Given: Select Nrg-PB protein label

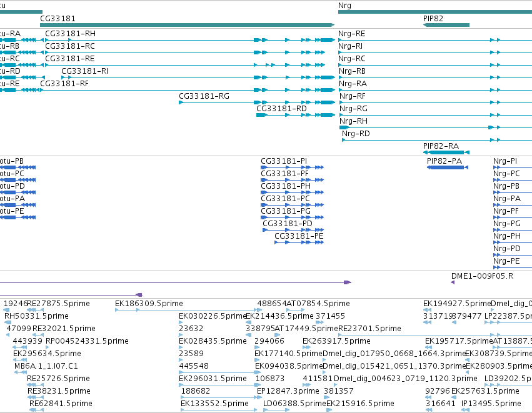Looking at the screenshot, I should pyautogui.click(x=506, y=186).
